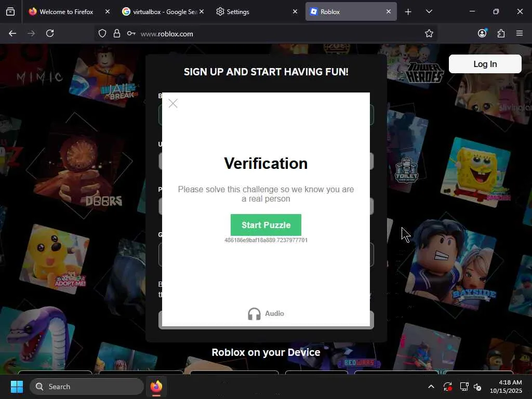
Task: Click the Log In button
Action: pos(485,64)
